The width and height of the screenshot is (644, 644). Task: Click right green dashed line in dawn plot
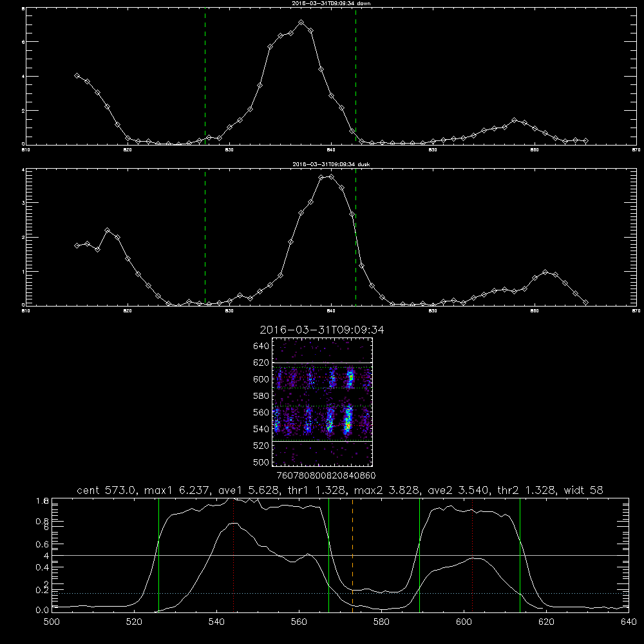[355, 77]
